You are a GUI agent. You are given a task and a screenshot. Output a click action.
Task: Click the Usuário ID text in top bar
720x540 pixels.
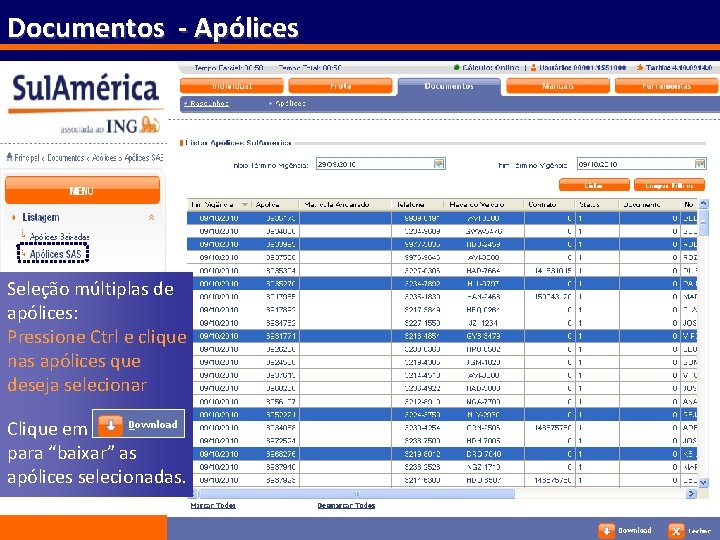point(583,68)
